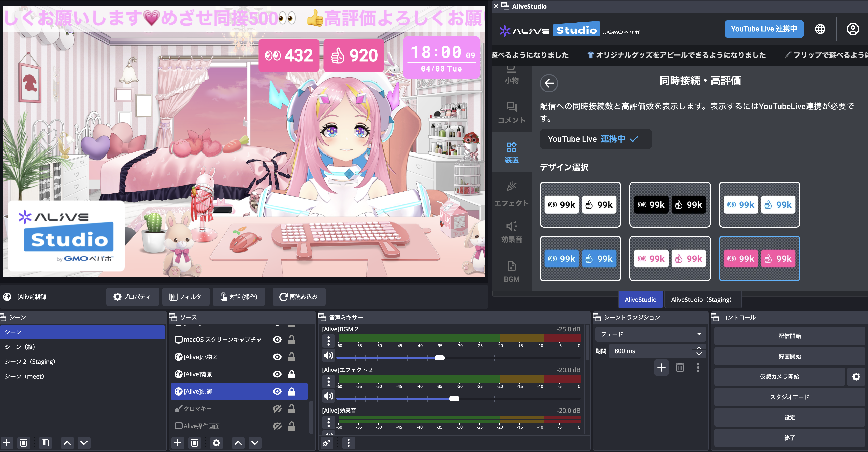Click the 配信開始 button
This screenshot has width=868, height=452.
pos(789,336)
